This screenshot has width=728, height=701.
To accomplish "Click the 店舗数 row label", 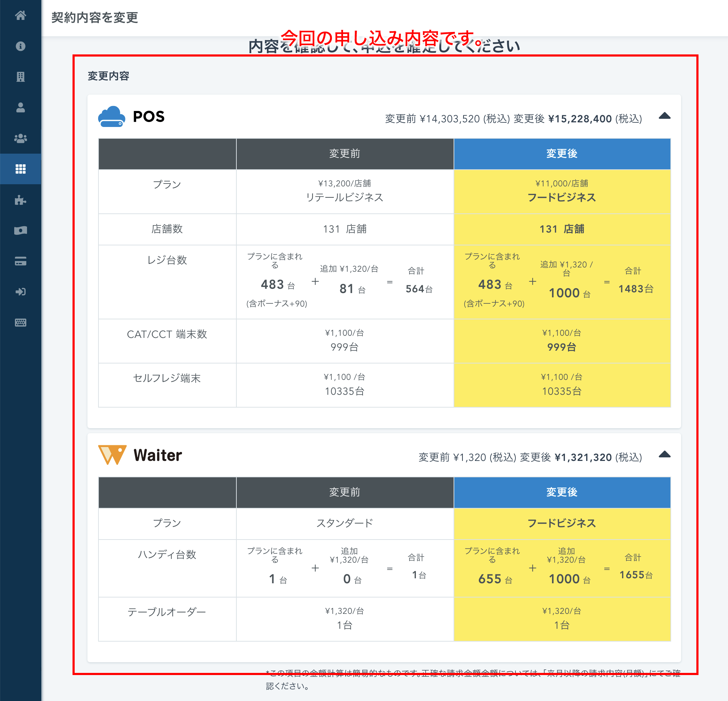I will 167,229.
